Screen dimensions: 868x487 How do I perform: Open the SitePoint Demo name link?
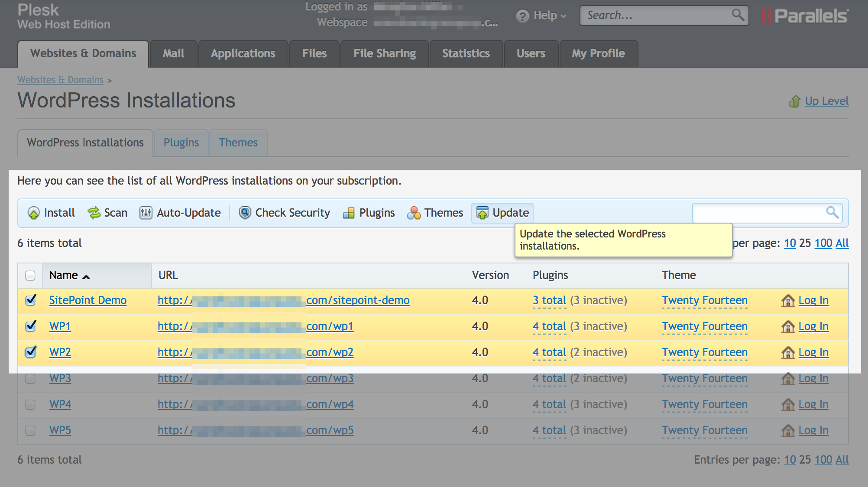pyautogui.click(x=88, y=300)
